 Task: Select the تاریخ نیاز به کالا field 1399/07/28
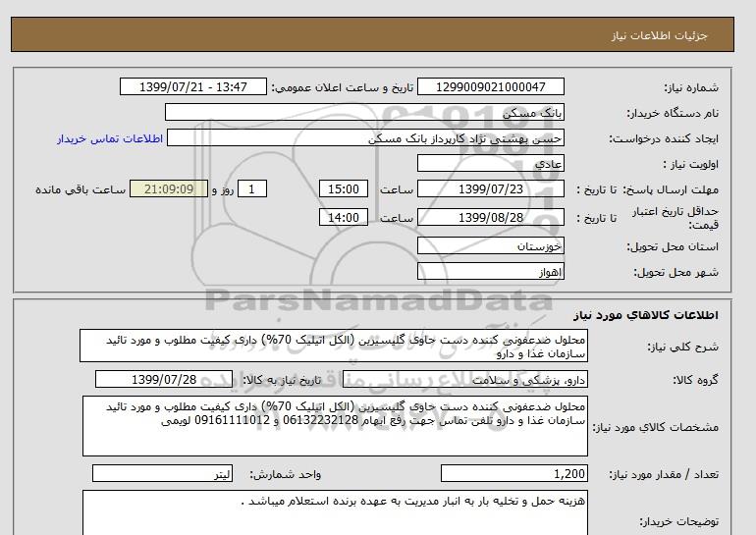pyautogui.click(x=164, y=380)
